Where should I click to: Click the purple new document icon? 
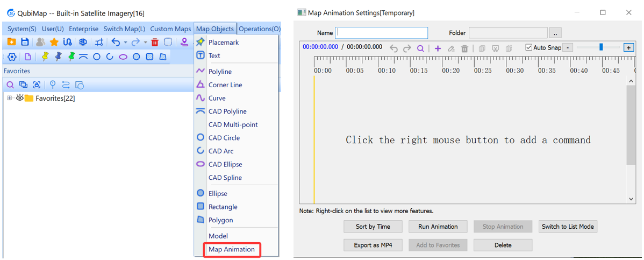pyautogui.click(x=28, y=57)
